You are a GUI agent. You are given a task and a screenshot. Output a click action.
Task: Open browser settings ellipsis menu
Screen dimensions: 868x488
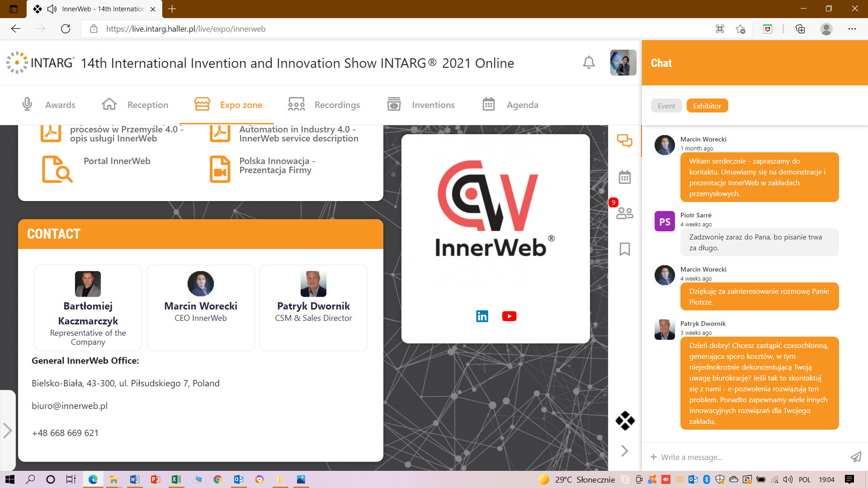coord(852,29)
